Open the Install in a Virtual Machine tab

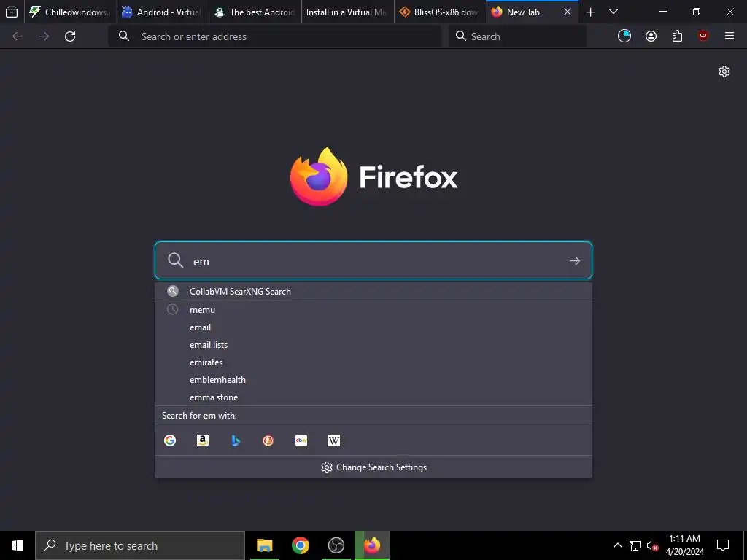click(x=347, y=12)
